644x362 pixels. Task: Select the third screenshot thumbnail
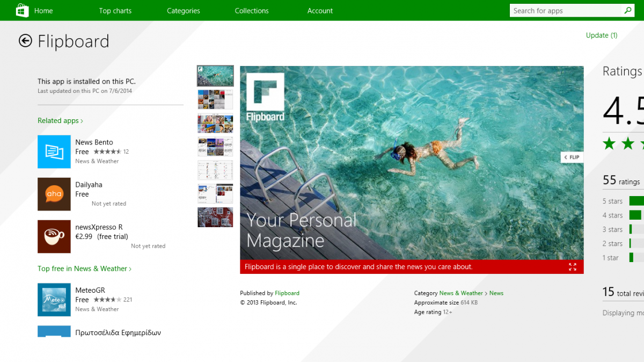pyautogui.click(x=215, y=123)
